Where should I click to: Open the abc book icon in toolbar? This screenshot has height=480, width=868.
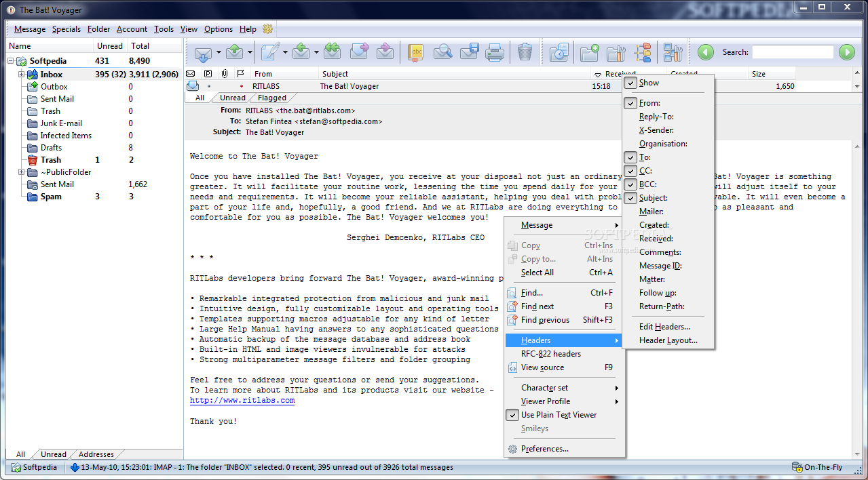pos(416,52)
